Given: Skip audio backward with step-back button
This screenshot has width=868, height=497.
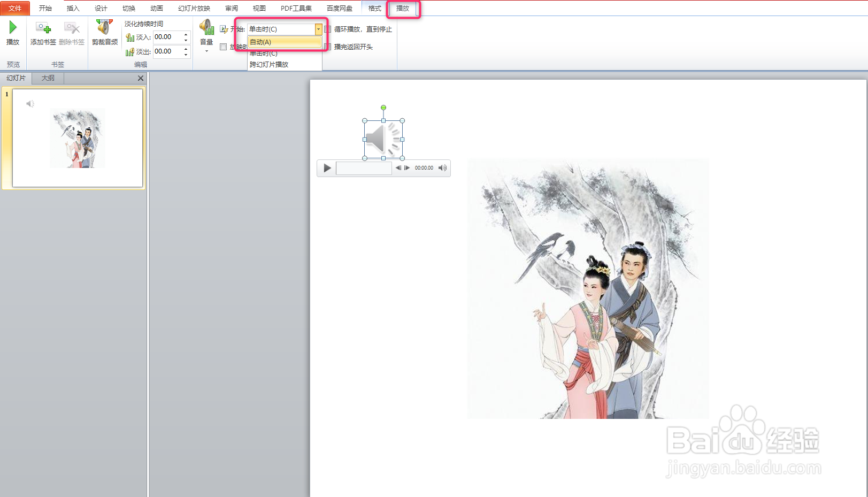Looking at the screenshot, I should pyautogui.click(x=398, y=168).
